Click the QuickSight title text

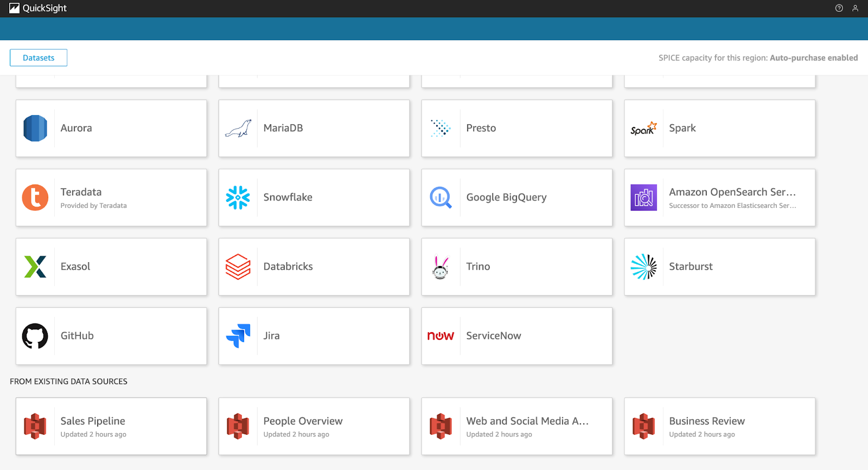point(44,8)
